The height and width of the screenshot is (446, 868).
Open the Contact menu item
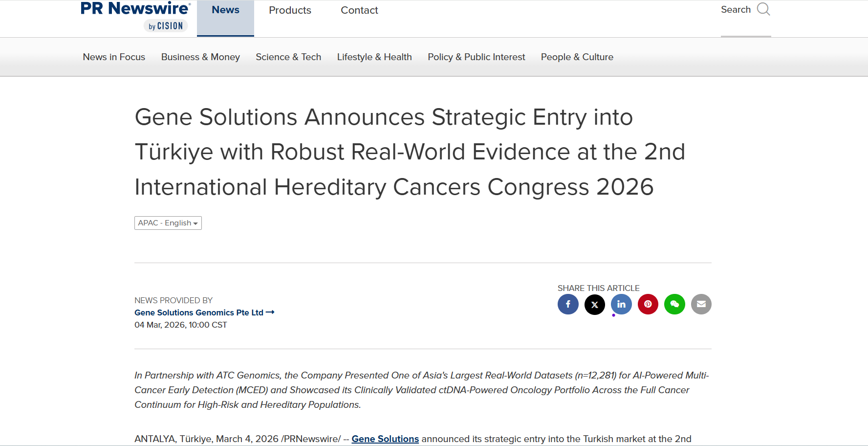(x=359, y=10)
